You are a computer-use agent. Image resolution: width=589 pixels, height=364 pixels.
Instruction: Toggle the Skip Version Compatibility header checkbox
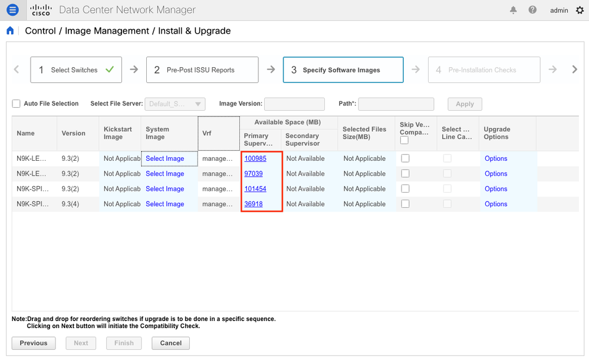404,140
